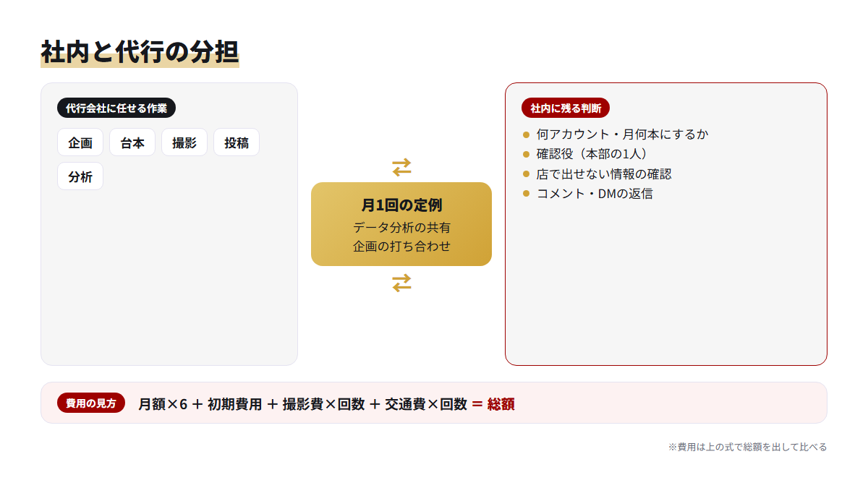Image resolution: width=868 pixels, height=488 pixels.
Task: Click the 店で出せない情報の確認 item
Action: pyautogui.click(x=604, y=174)
